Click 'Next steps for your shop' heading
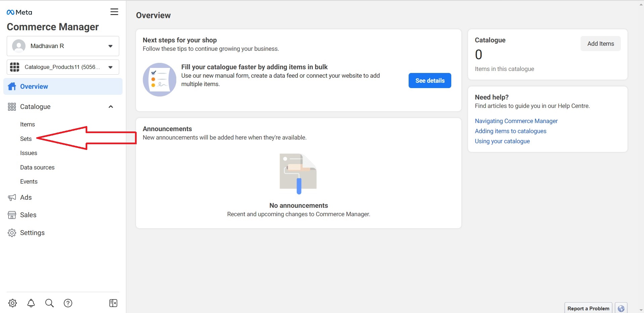The image size is (644, 313). 180,40
